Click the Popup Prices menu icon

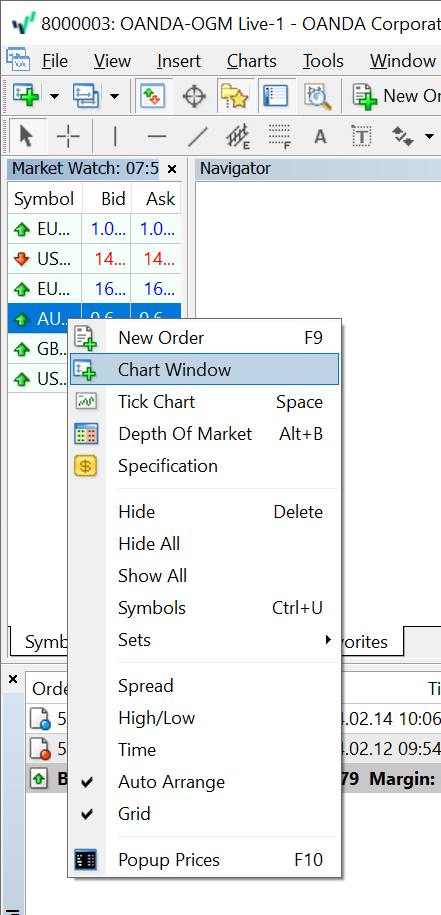86,860
